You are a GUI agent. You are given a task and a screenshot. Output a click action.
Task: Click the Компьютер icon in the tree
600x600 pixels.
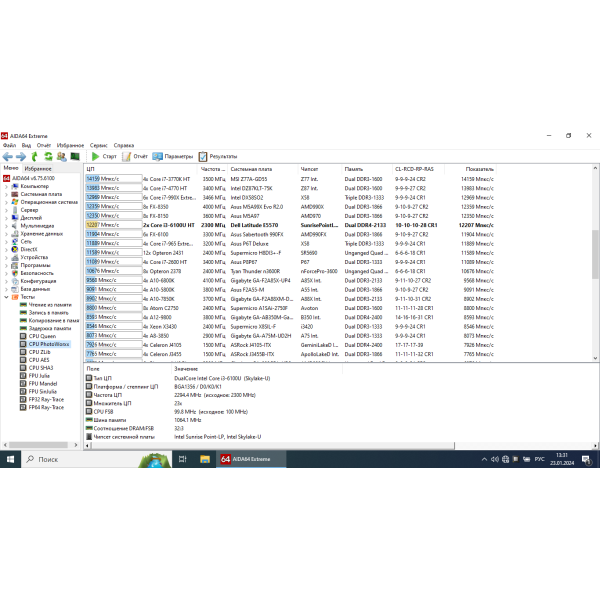click(x=15, y=186)
